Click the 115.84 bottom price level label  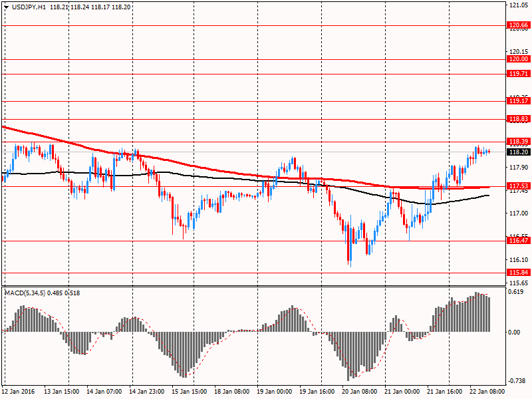coord(518,273)
